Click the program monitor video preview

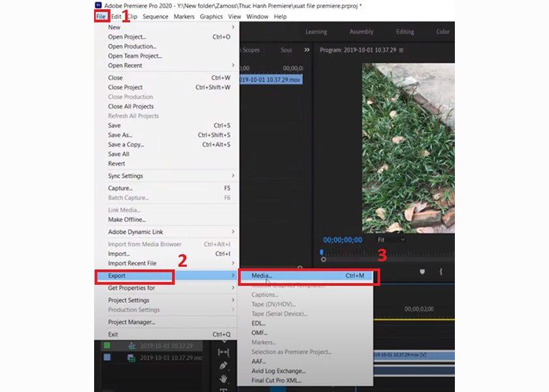(408, 148)
